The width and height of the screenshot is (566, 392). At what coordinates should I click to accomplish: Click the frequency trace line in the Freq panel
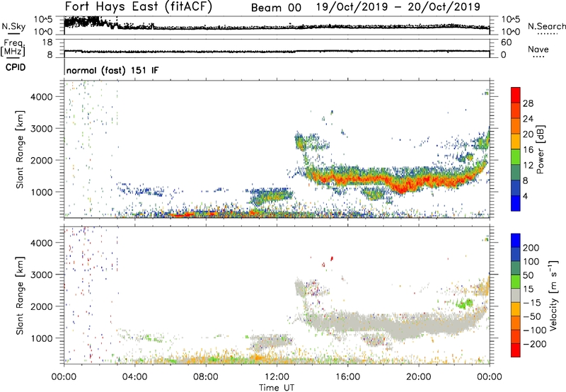click(277, 51)
